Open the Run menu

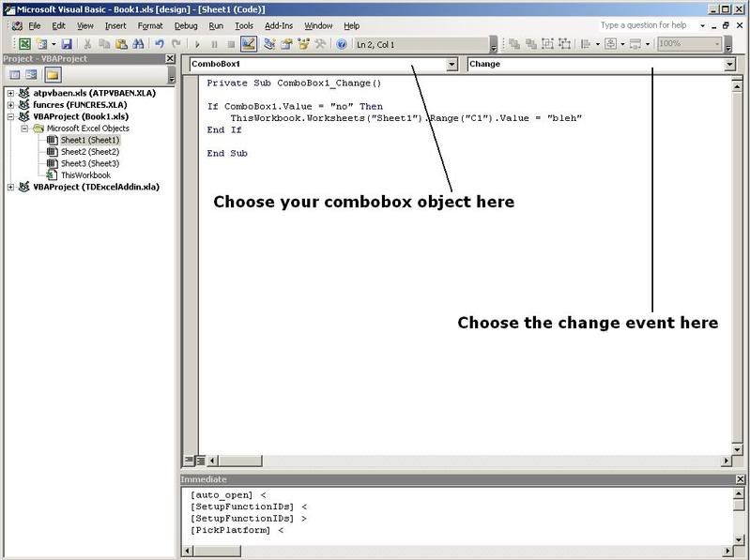(x=216, y=26)
